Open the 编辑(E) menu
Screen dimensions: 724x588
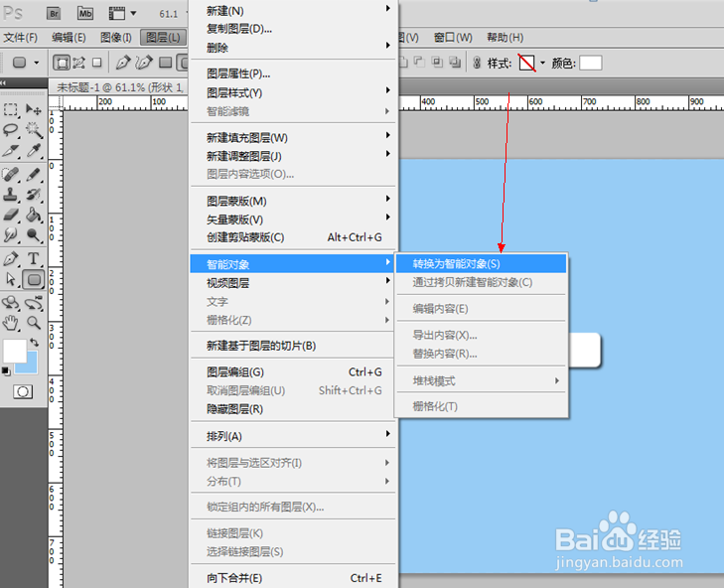point(69,38)
